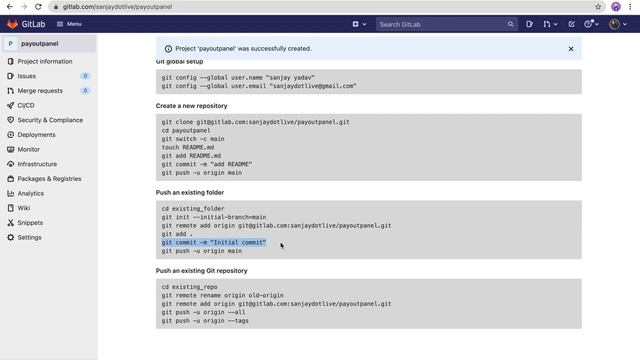This screenshot has width=640, height=360.
Task: Click 'git config --global user.name' line
Action: (x=238, y=77)
